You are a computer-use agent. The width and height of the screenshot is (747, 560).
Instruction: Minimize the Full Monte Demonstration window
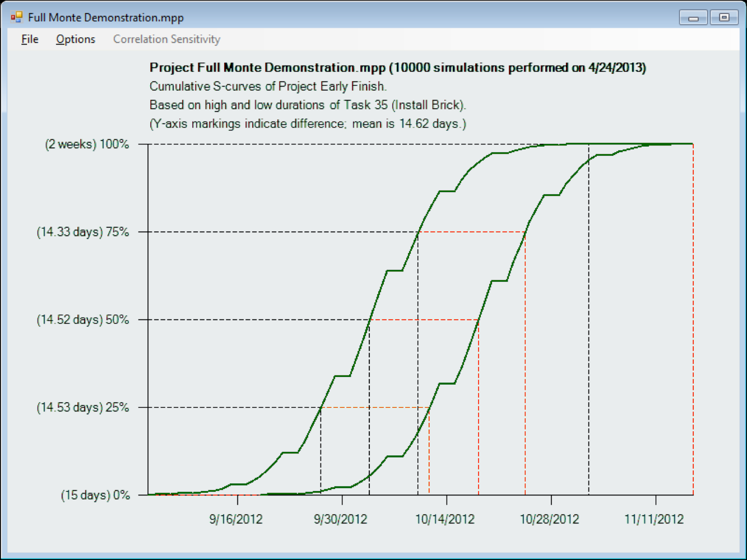point(693,17)
